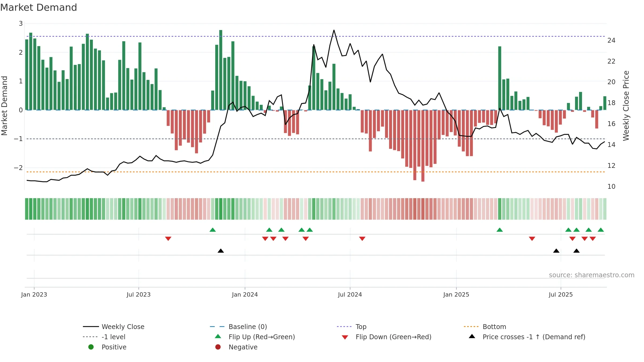Click the rightmost green flip-up marker
This screenshot has width=644, height=362.
601,230
